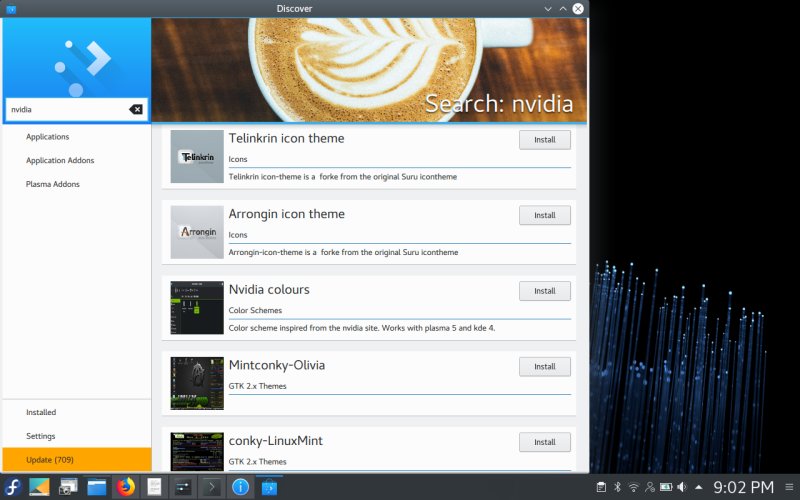Open the Fedora application launcher
Image resolution: width=800 pixels, height=500 pixels.
[x=12, y=487]
